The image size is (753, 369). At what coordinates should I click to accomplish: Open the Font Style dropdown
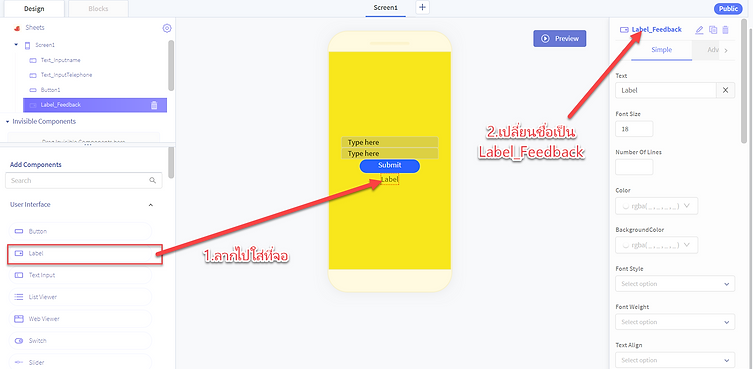[675, 284]
